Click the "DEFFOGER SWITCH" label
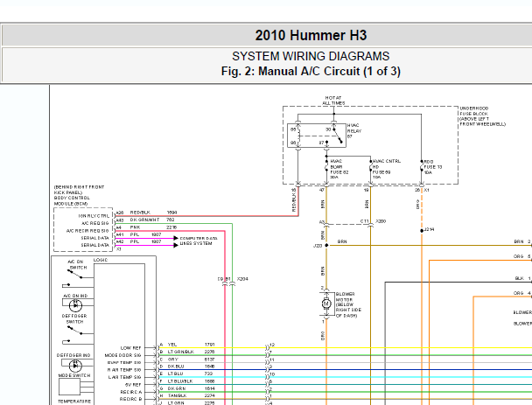This screenshot has height=405, width=532. (74, 318)
